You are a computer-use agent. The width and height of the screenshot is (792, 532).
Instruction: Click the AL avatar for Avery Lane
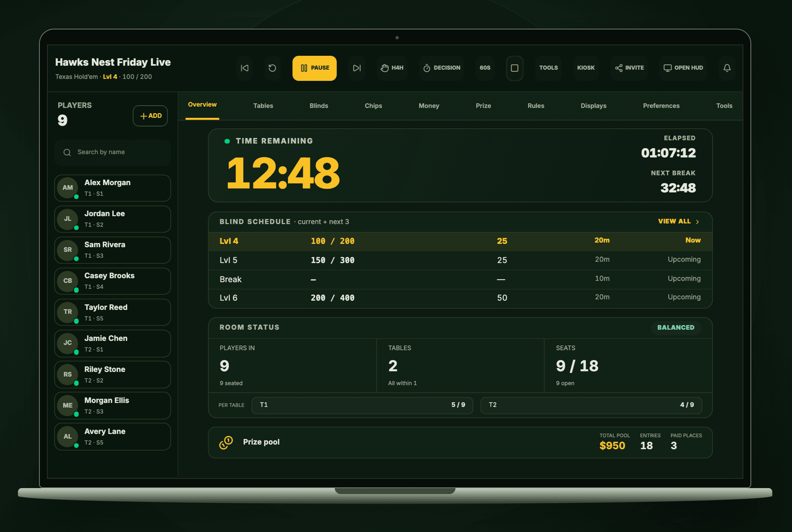(x=68, y=436)
